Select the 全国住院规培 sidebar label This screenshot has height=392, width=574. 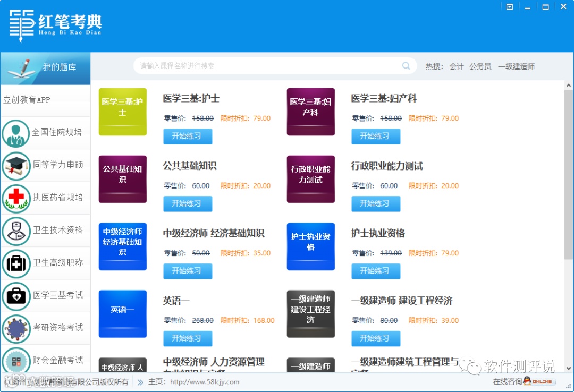(57, 132)
